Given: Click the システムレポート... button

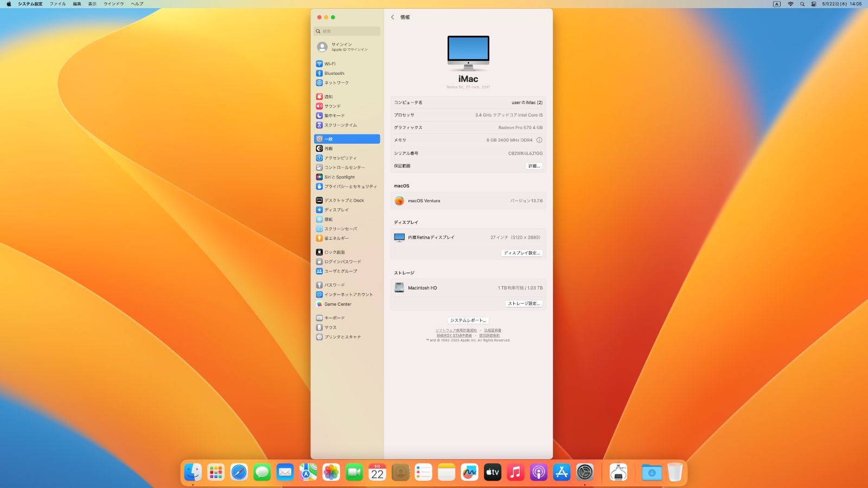Looking at the screenshot, I should [468, 320].
